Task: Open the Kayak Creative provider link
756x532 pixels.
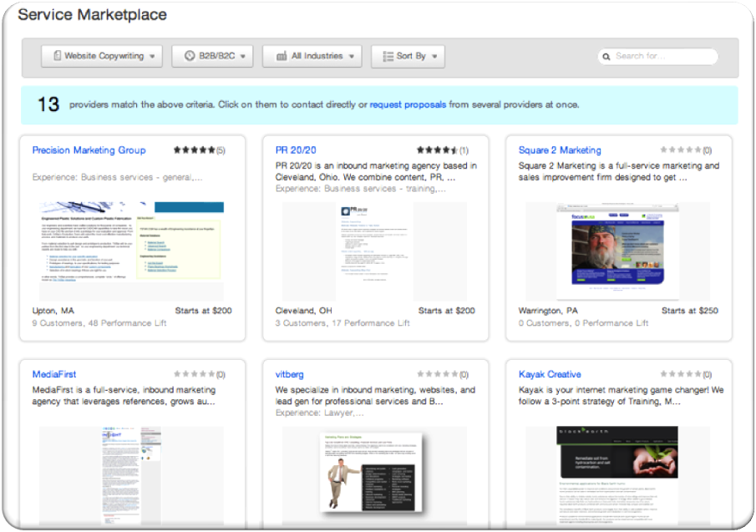Action: (550, 374)
